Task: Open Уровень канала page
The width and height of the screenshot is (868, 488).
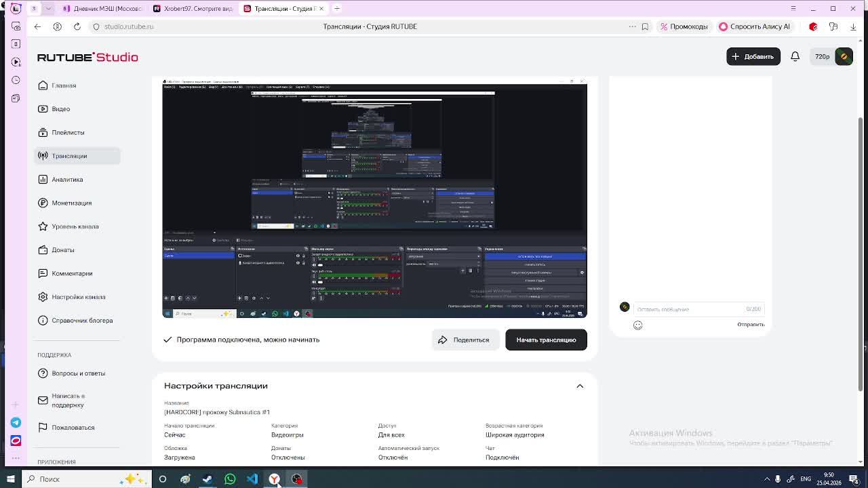Action: coord(75,226)
